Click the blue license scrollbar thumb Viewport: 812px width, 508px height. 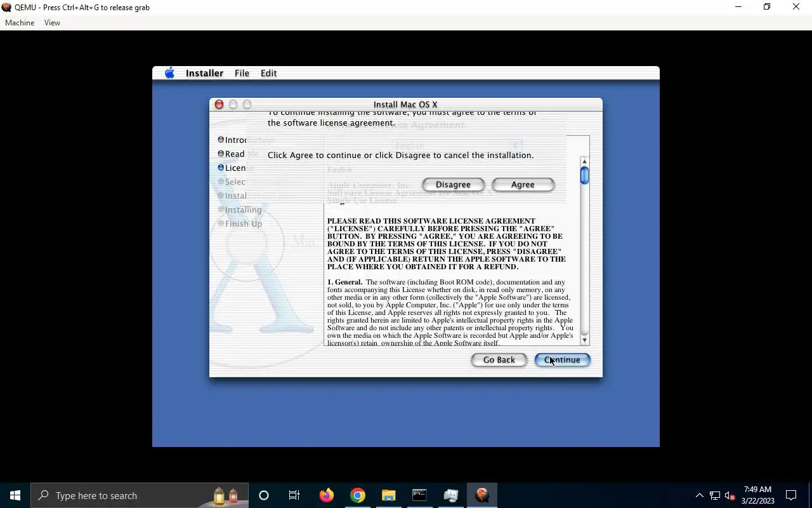pyautogui.click(x=584, y=175)
